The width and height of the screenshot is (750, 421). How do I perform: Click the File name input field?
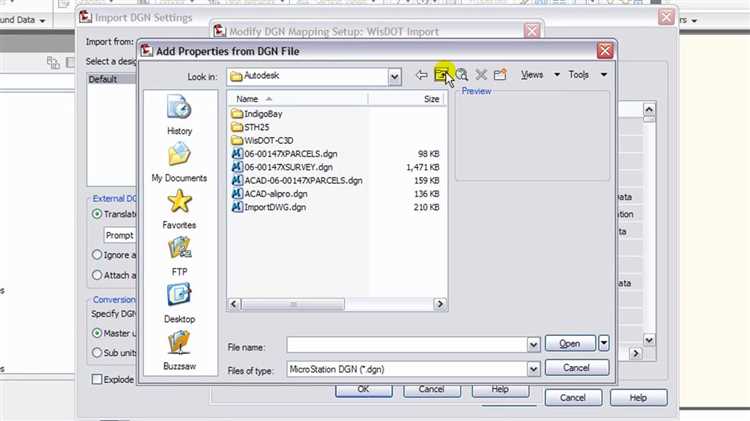point(407,345)
